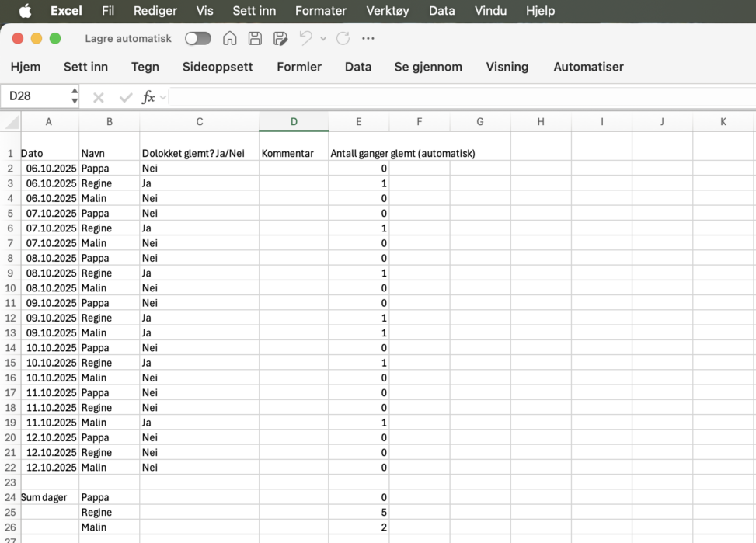
Task: Click inside the formula bar input
Action: coord(458,97)
